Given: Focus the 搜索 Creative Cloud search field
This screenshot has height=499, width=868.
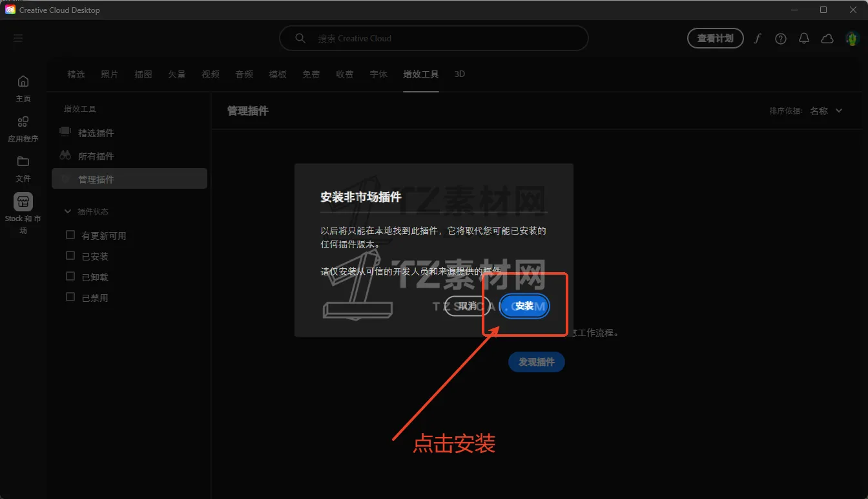Looking at the screenshot, I should pyautogui.click(x=434, y=38).
